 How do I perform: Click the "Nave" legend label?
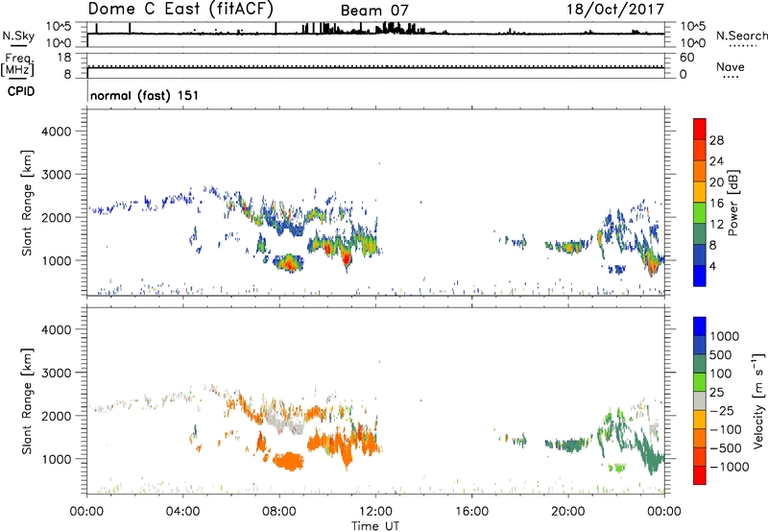coord(731,66)
